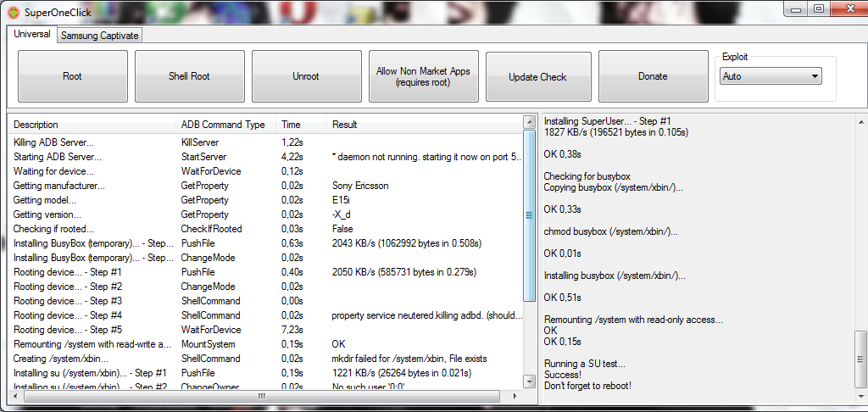
Task: Select the 'Waiting for device...' row
Action: coord(265,171)
